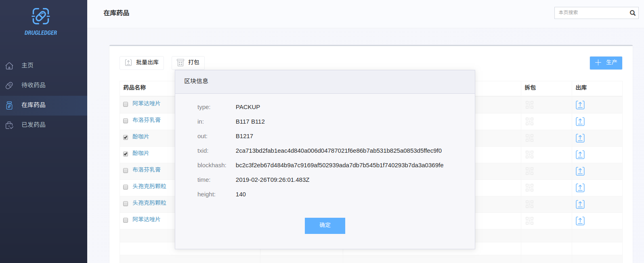Go to 主页 in sidebar

pos(27,65)
